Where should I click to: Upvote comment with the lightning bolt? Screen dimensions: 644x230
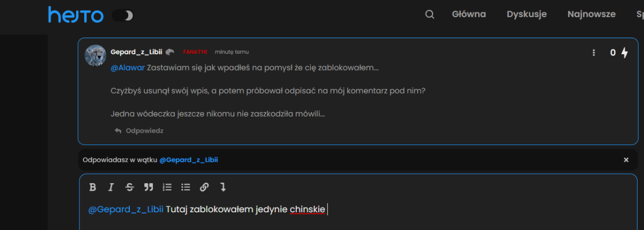(x=625, y=53)
